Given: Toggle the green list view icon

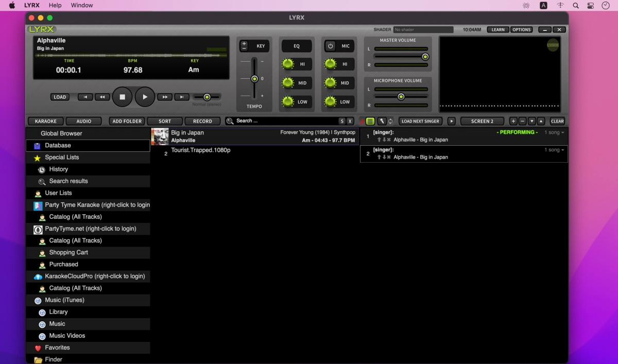Looking at the screenshot, I should pos(370,122).
